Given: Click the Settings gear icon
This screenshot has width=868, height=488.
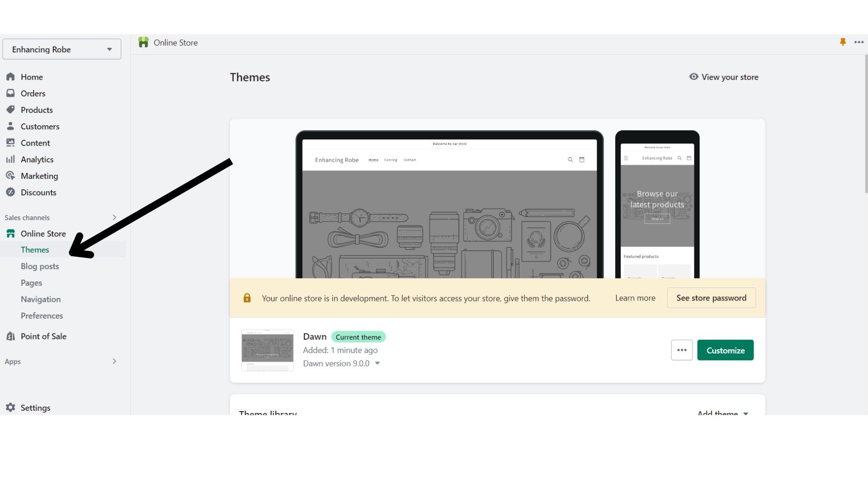Looking at the screenshot, I should 10,408.
